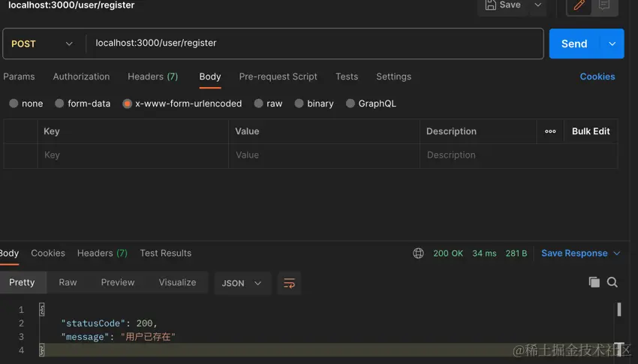This screenshot has width=638, height=364.
Task: Click the request URL input field
Action: (314, 44)
